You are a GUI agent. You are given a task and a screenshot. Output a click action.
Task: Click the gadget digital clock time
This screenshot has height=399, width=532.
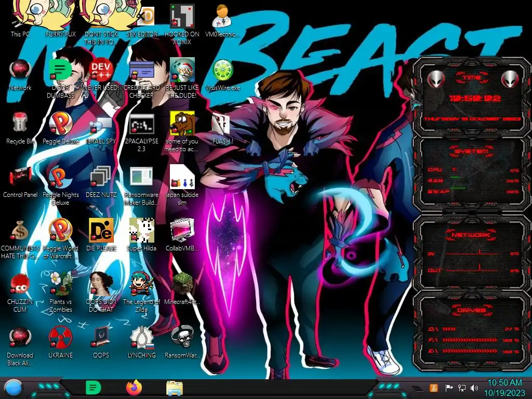(x=475, y=99)
